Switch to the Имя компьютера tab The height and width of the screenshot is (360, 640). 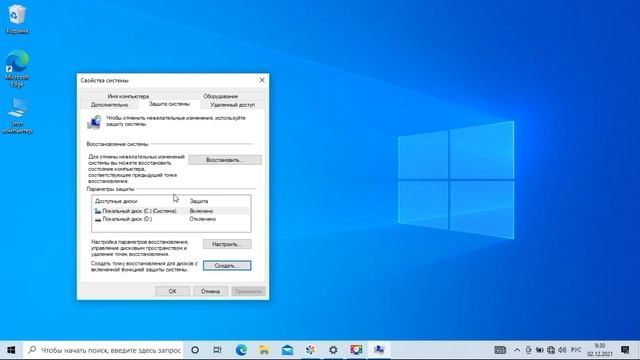click(x=128, y=96)
